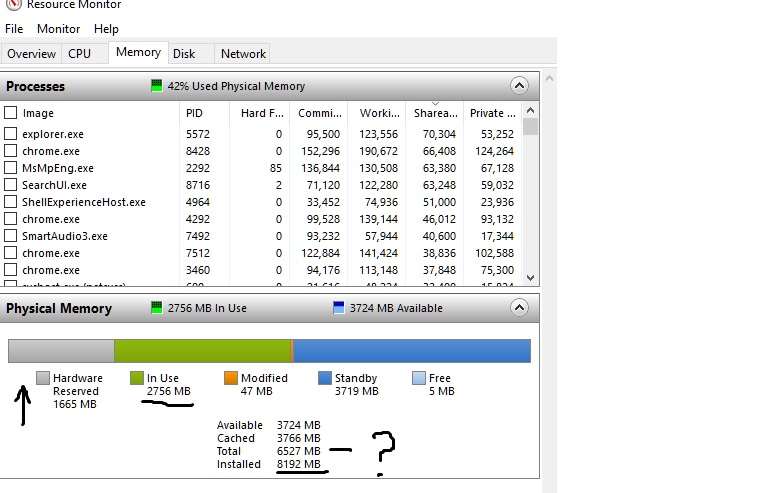This screenshot has width=768, height=493.
Task: Click the Resource Monitor title bar icon
Action: 14,4
